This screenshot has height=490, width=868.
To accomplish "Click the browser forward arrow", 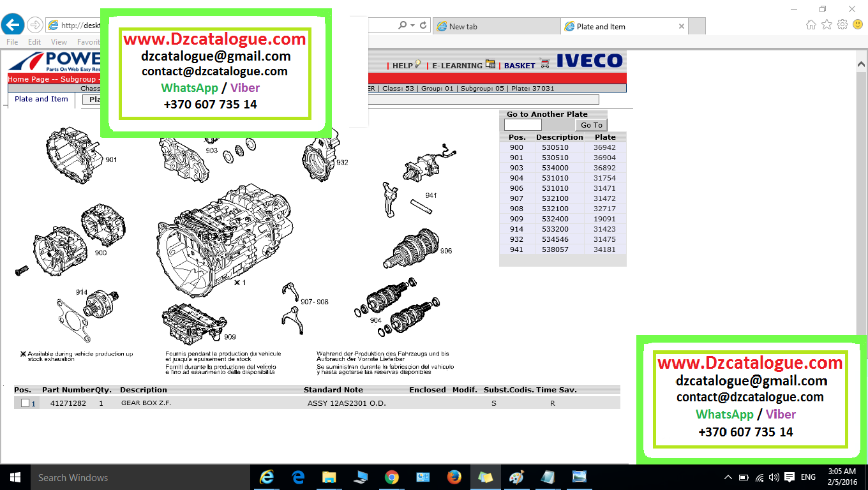I will pos(34,26).
